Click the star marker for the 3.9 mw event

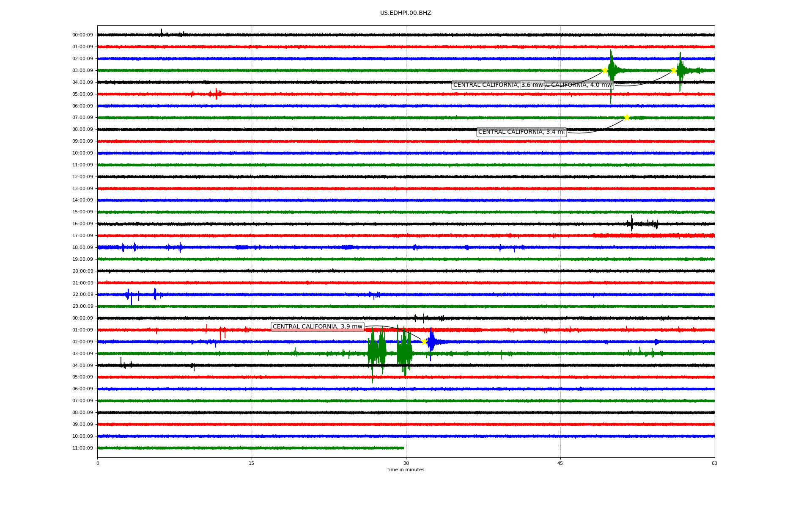click(424, 342)
